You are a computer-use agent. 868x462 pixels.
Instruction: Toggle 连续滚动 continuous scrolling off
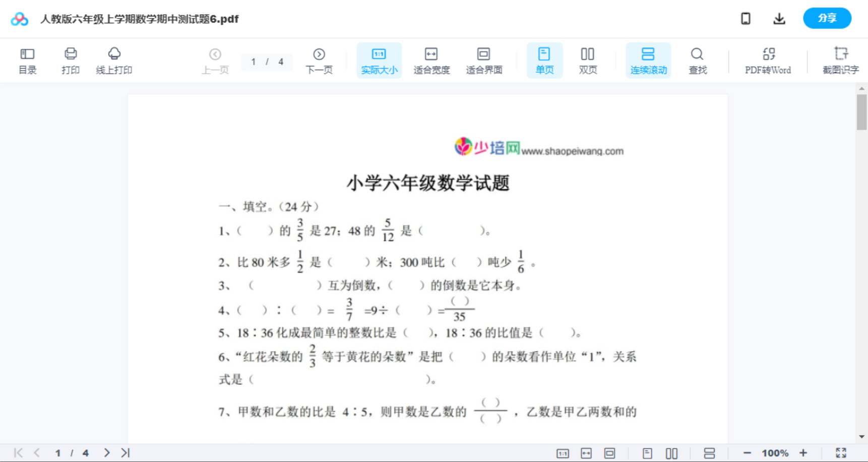click(x=648, y=60)
